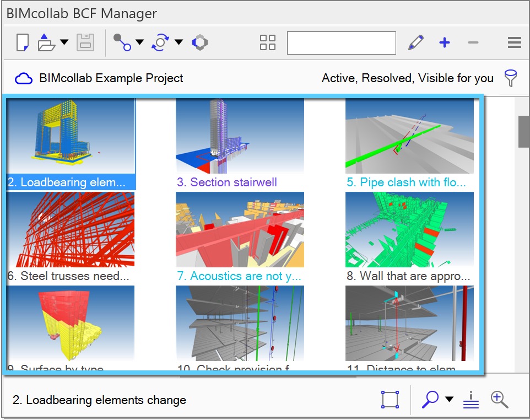Select the Steel trusses issue thumbnail
This screenshot has width=530, height=420.
click(71, 230)
